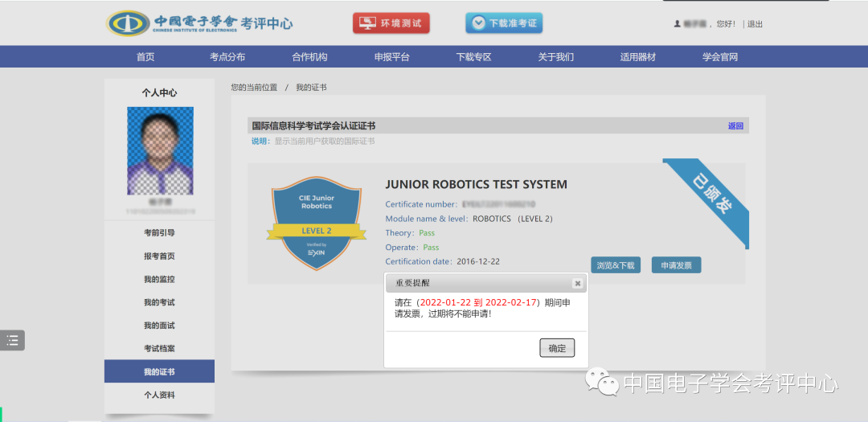Open the 首页 navigation item
Screen dimensions: 868x422
(145, 57)
